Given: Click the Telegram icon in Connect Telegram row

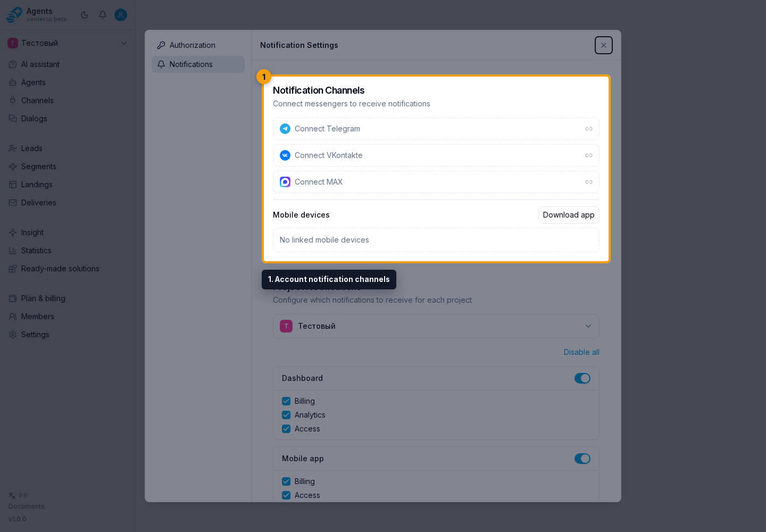Looking at the screenshot, I should pos(285,129).
